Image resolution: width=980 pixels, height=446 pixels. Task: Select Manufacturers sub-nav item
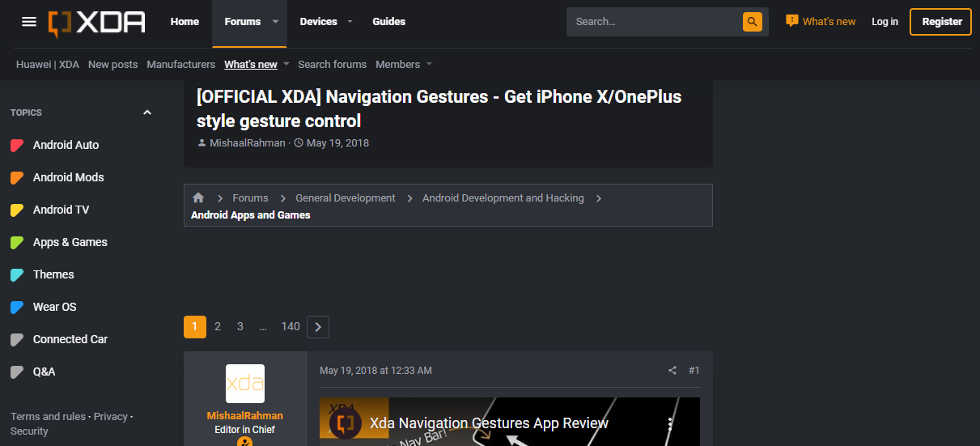[x=181, y=64]
